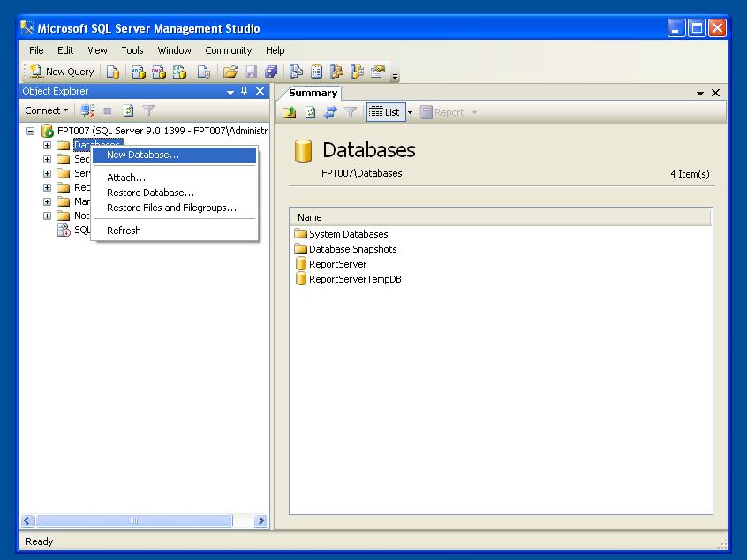The image size is (747, 560).
Task: Click the Save disk icon
Action: coord(251,72)
